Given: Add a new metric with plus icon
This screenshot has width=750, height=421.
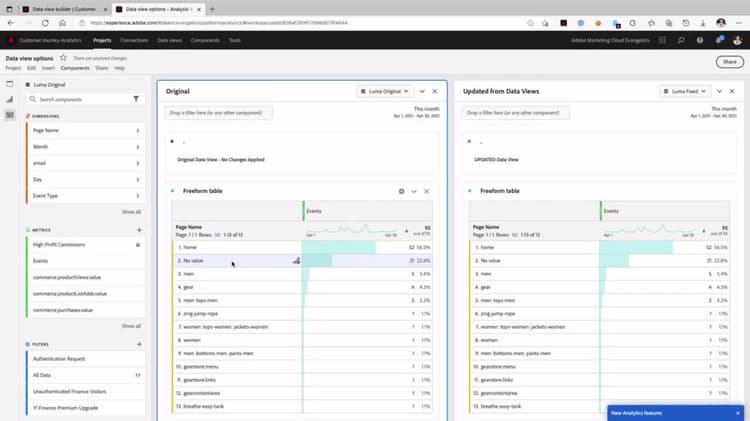Looking at the screenshot, I should (139, 230).
